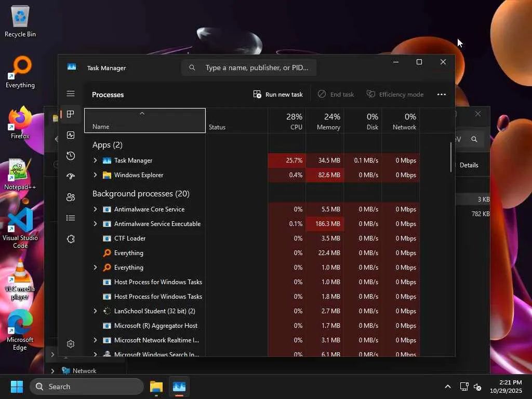Click Network in File Explorer navigation pane
Screen dimensions: 532x399
pyautogui.click(x=84, y=371)
